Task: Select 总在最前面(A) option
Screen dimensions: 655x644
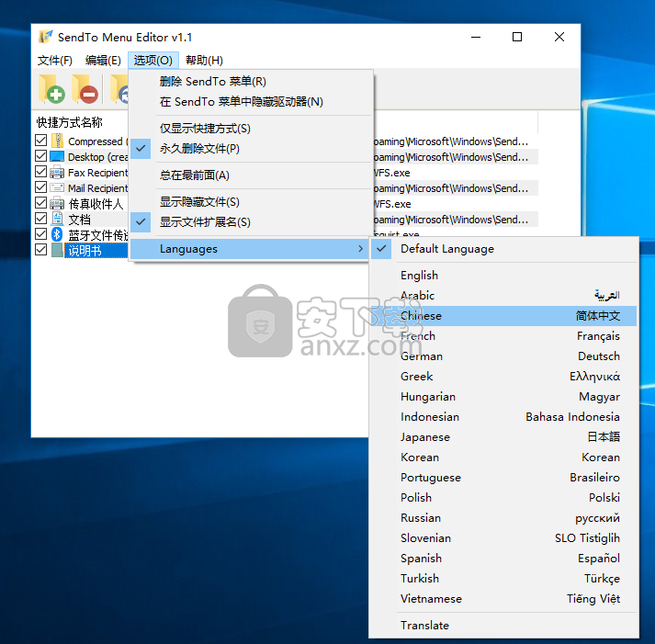Action: click(250, 175)
